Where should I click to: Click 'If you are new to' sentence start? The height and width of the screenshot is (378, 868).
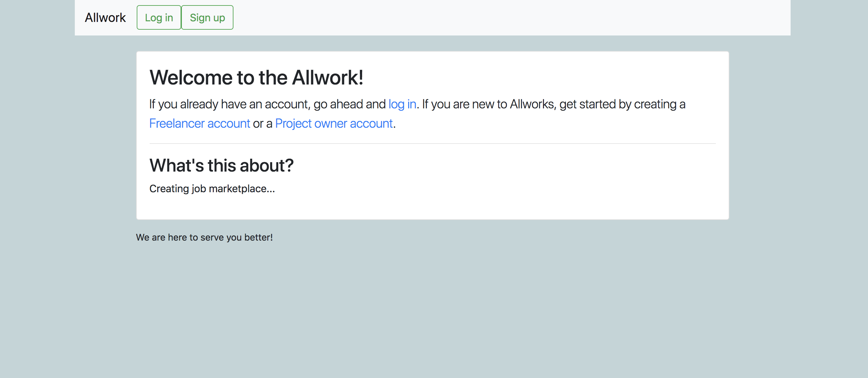click(x=464, y=104)
